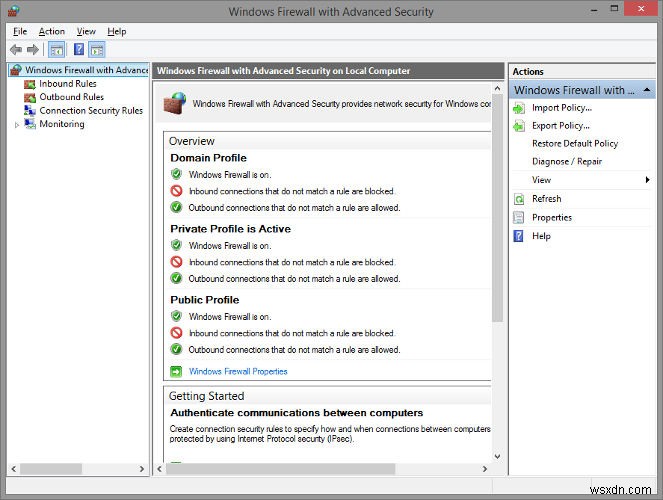Select the Connection Security Rules icon
The image size is (663, 500).
tap(30, 111)
